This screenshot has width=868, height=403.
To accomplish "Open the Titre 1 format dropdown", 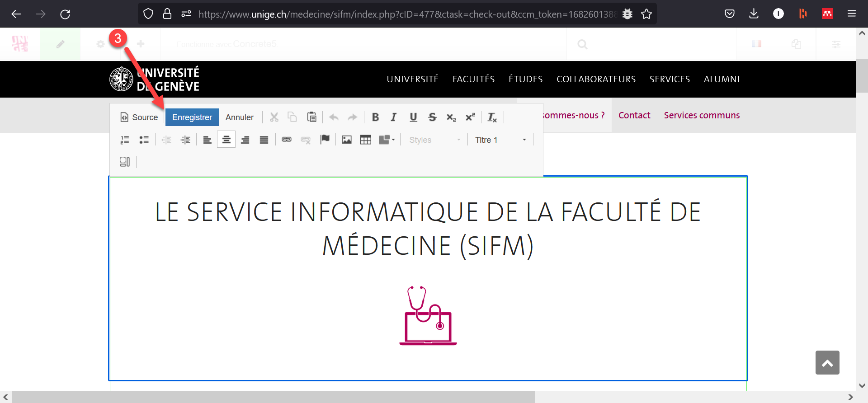I will point(500,140).
